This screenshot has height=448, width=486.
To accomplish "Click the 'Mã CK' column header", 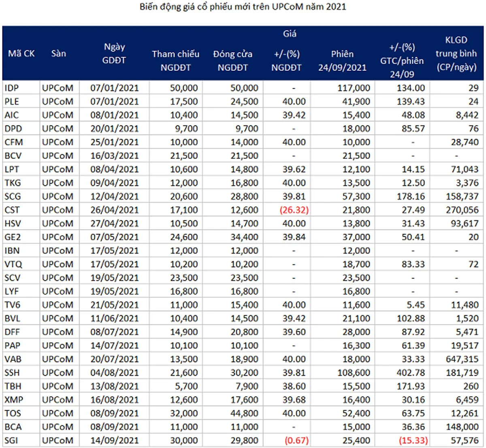I will pyautogui.click(x=21, y=53).
